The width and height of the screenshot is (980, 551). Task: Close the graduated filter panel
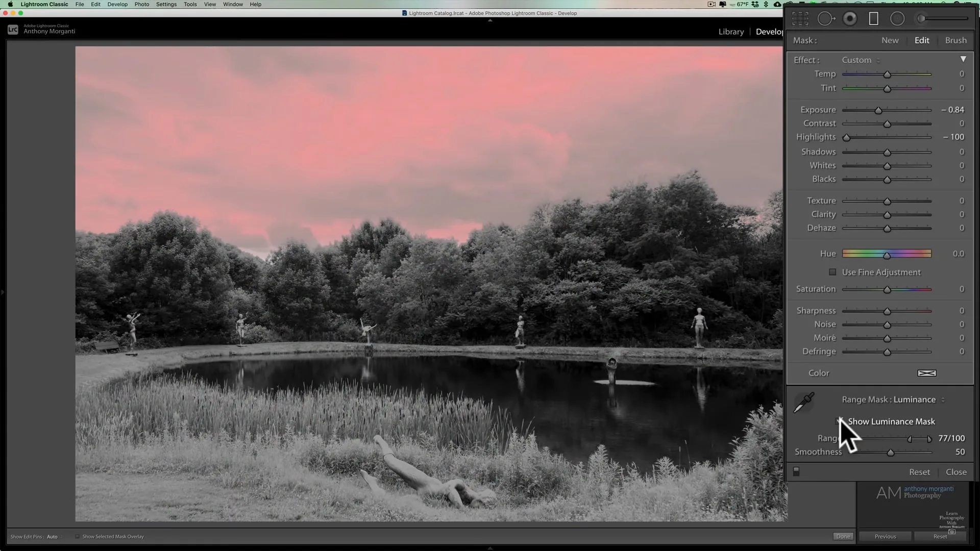pos(956,472)
